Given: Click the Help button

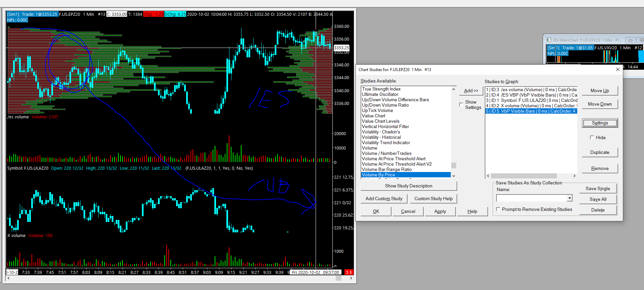Looking at the screenshot, I should (472, 211).
